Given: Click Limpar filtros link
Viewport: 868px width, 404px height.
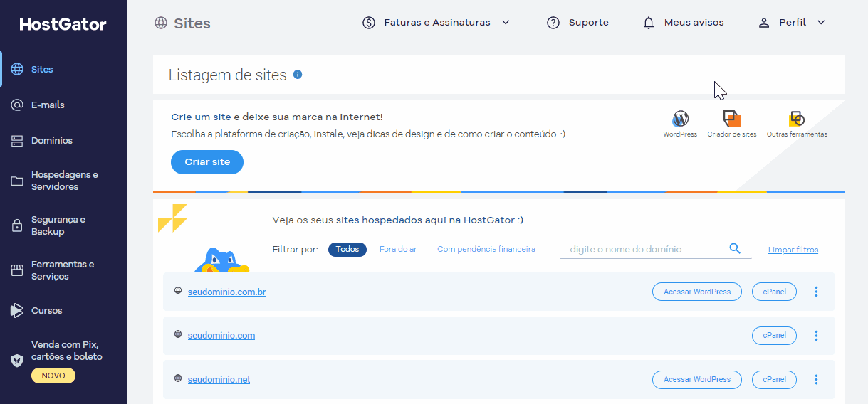Looking at the screenshot, I should coord(793,250).
